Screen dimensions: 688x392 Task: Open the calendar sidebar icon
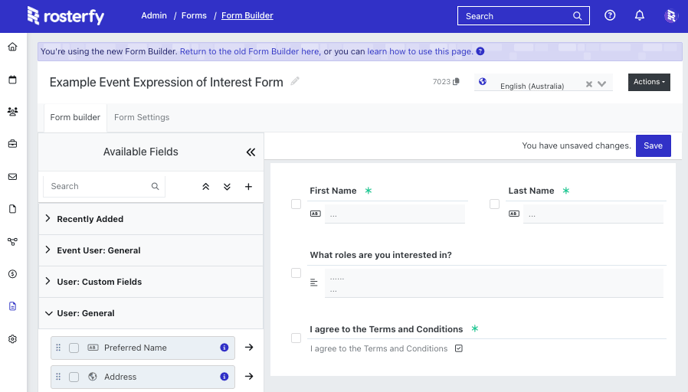pyautogui.click(x=12, y=79)
